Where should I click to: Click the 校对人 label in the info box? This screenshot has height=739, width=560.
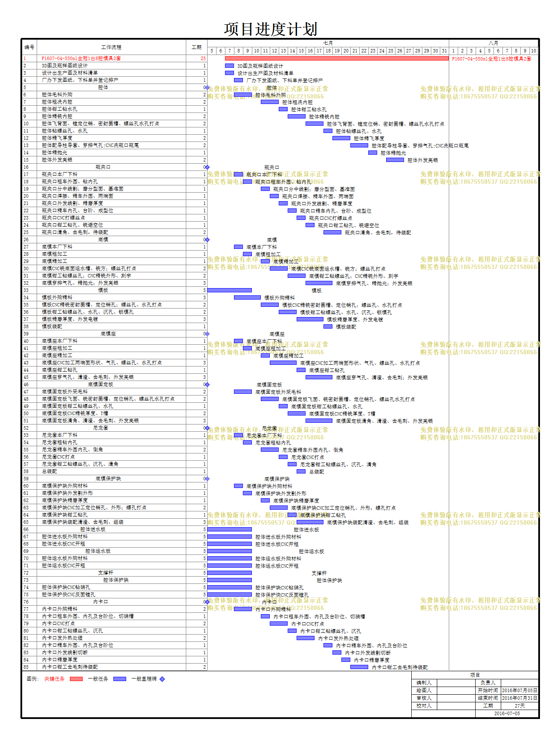pyautogui.click(x=424, y=706)
